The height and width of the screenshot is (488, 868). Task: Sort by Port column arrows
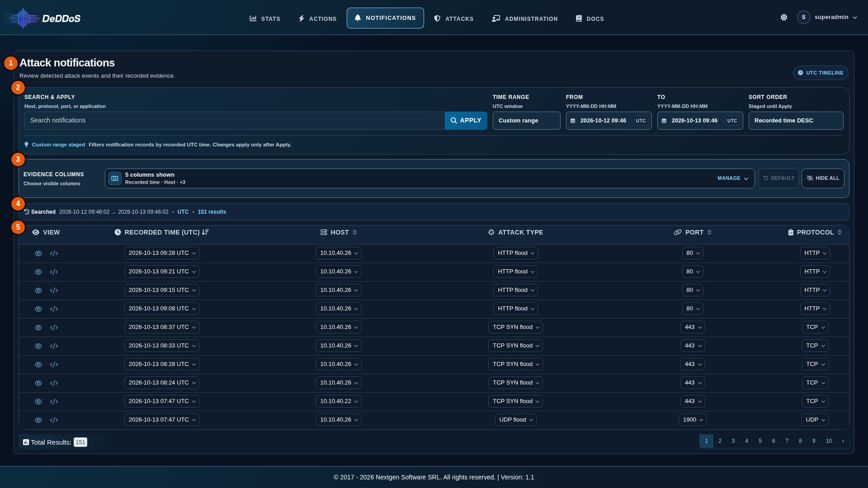coord(710,232)
